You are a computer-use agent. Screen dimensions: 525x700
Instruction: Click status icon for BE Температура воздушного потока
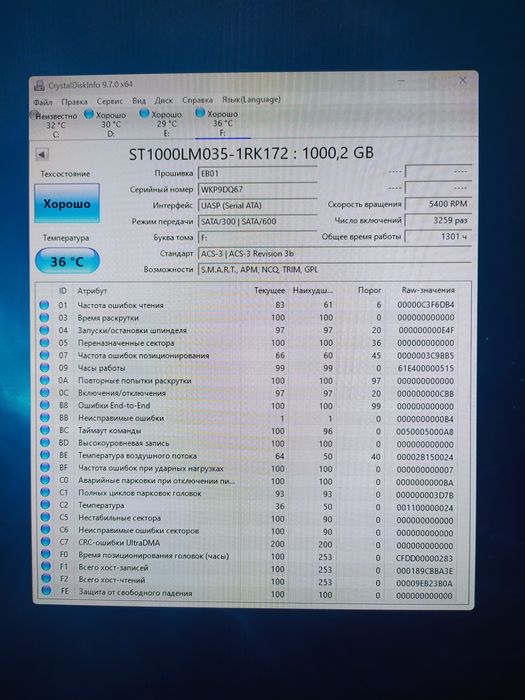tap(45, 455)
